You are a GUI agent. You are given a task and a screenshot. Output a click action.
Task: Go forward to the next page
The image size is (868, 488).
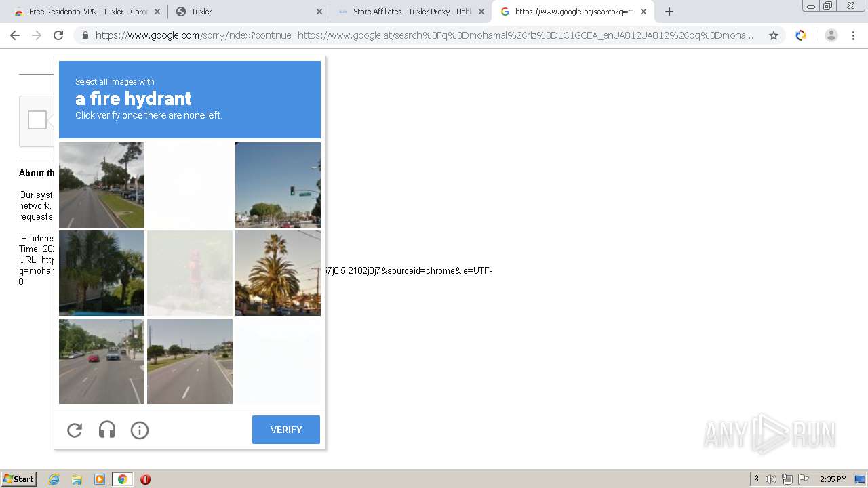[37, 35]
